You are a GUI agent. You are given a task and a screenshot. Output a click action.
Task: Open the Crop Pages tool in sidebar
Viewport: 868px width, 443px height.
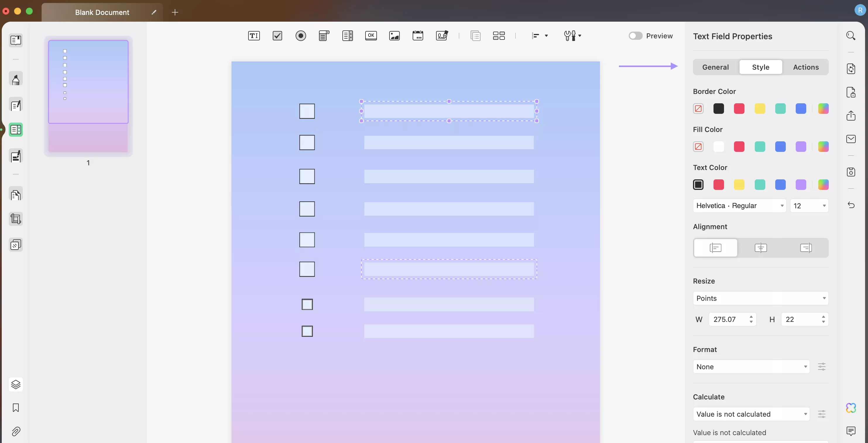(16, 219)
